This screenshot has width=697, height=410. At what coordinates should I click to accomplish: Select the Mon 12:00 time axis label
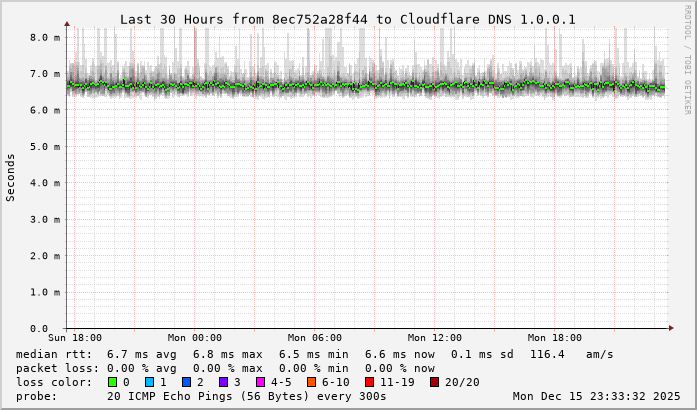(x=434, y=338)
